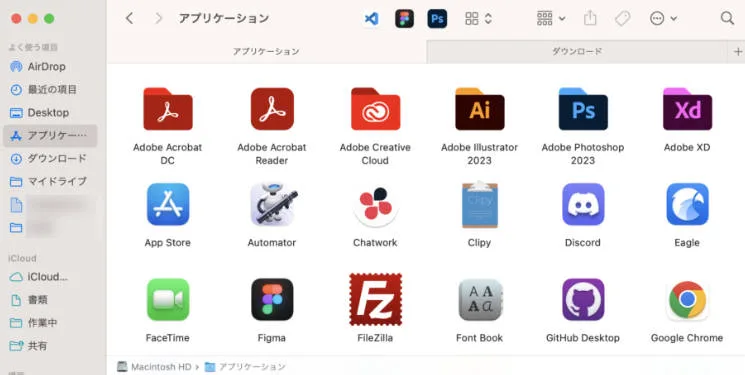Open Desktop in the sidebar

tap(50, 113)
